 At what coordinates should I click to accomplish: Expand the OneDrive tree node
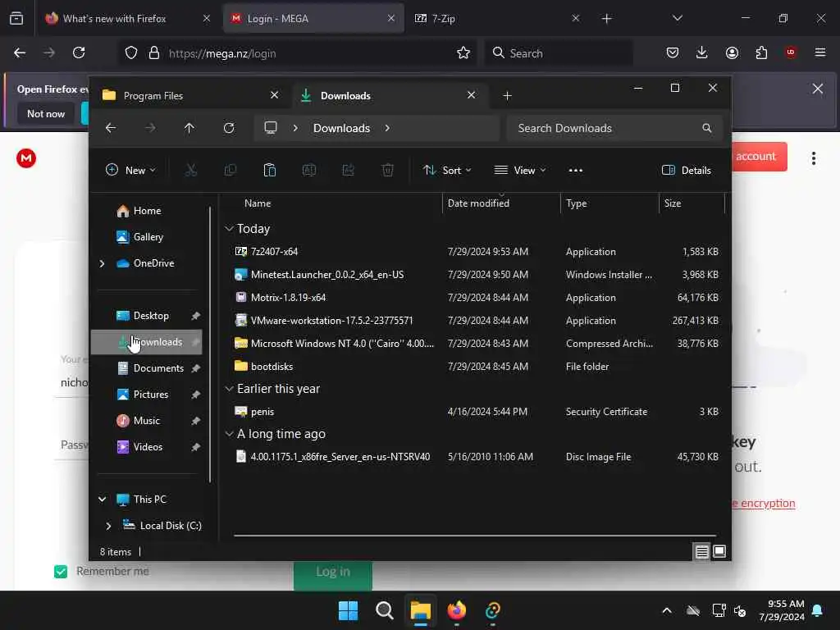coord(102,263)
